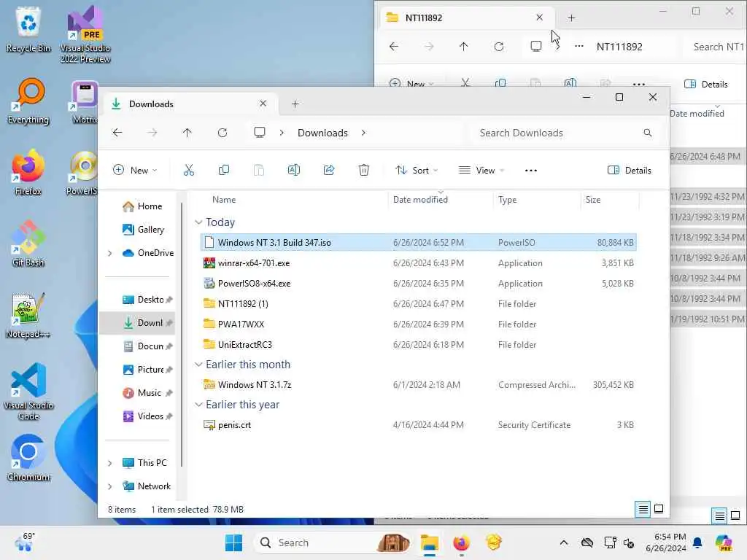Select PWA17WXX folder
This screenshot has width=747, height=560.
pos(419,324)
